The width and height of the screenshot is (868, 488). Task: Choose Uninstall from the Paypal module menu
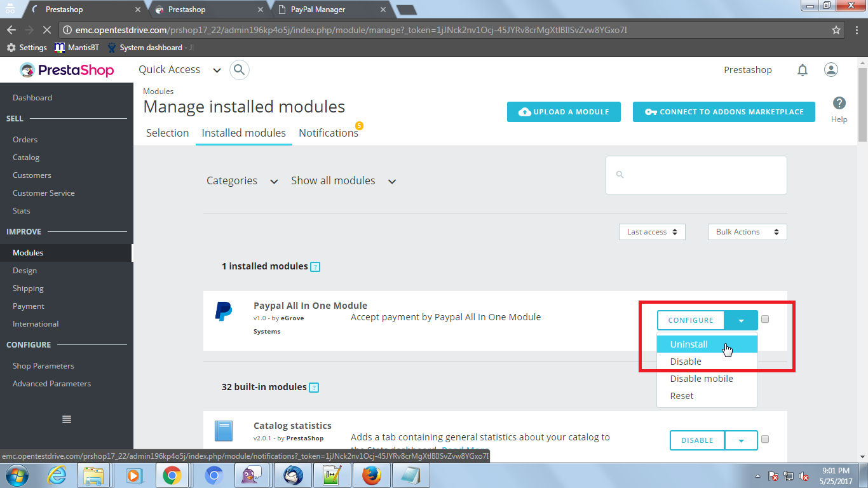[707, 344]
